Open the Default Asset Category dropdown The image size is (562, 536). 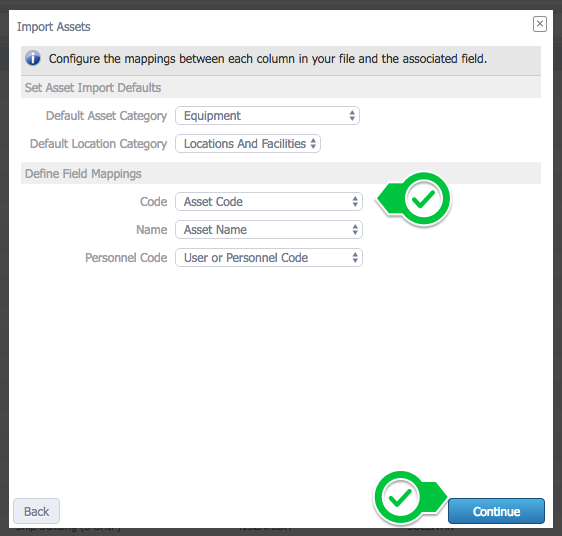[x=267, y=116]
